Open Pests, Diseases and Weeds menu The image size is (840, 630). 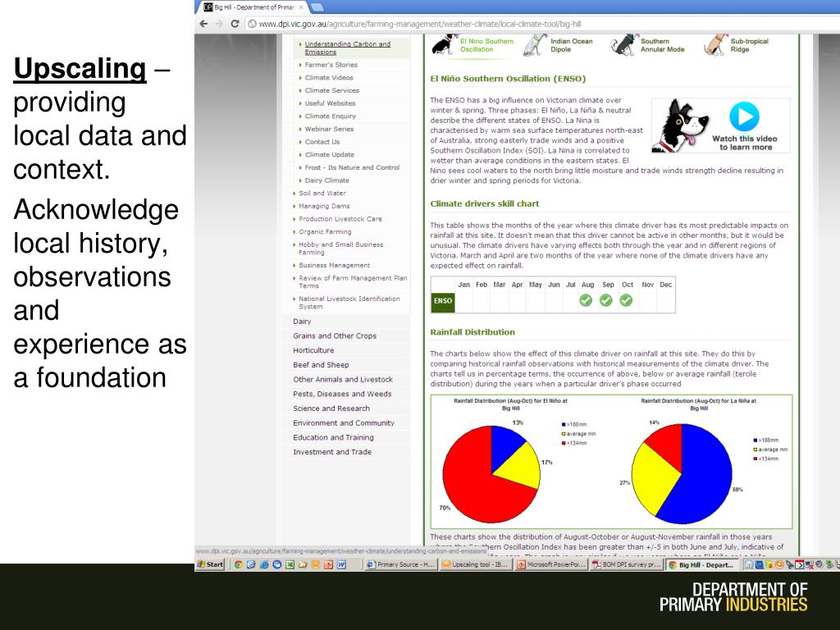point(342,394)
